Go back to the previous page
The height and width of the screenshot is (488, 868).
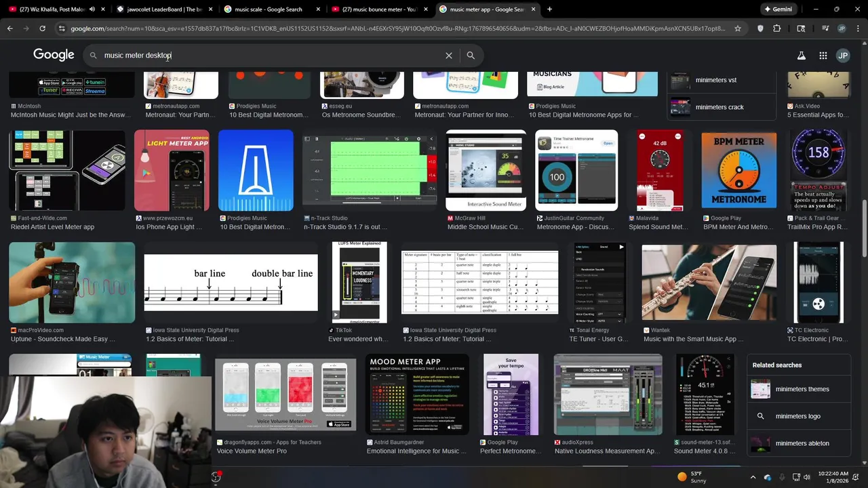tap(10, 28)
